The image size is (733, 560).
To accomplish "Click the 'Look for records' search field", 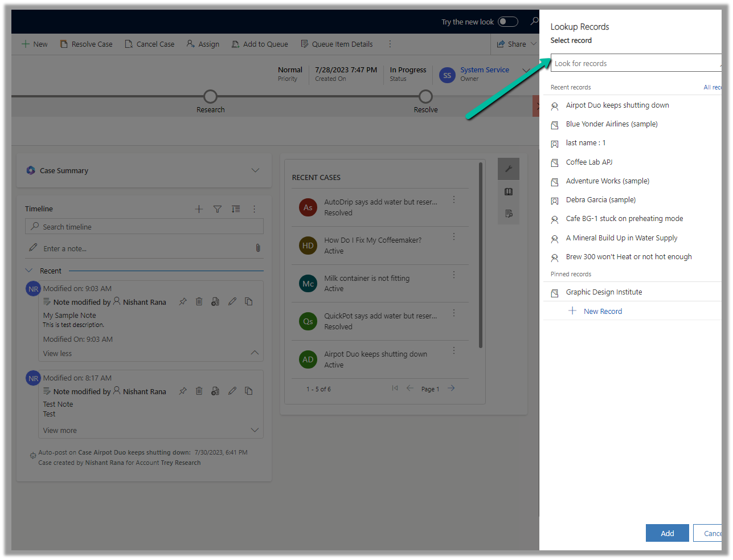I will (635, 63).
